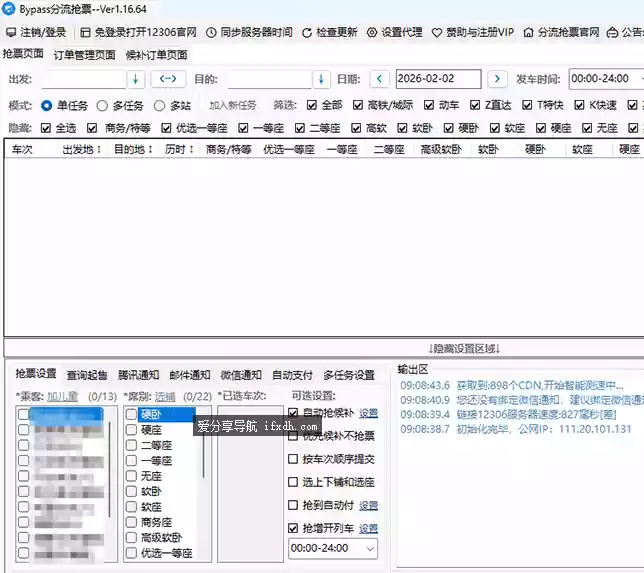Image resolution: width=644 pixels, height=573 pixels.
Task: Select 多站 mode
Action: point(159,106)
